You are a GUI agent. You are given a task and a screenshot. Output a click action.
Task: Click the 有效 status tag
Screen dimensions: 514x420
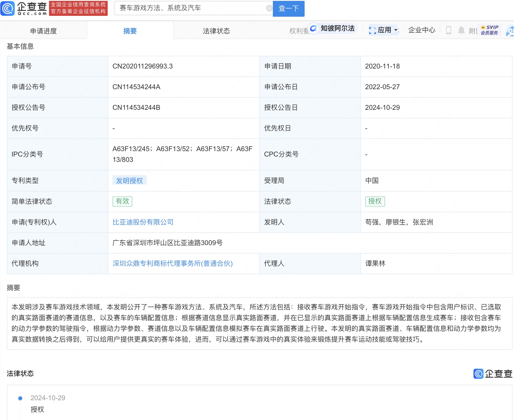[122, 202]
